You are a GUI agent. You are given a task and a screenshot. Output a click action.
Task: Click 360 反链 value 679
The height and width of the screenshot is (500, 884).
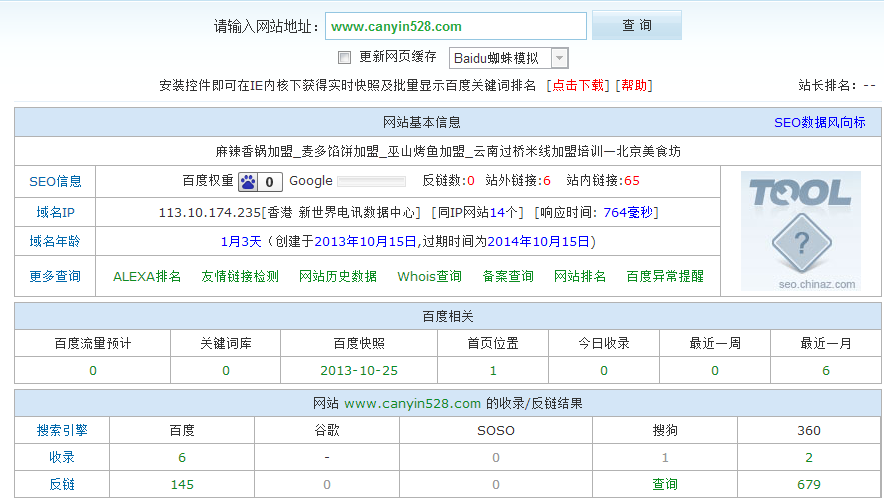809,485
